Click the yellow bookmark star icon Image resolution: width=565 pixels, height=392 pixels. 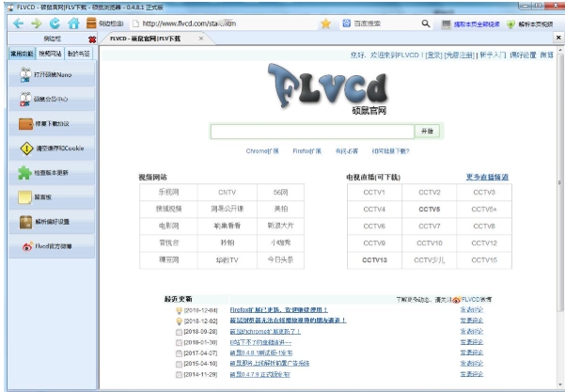[325, 23]
